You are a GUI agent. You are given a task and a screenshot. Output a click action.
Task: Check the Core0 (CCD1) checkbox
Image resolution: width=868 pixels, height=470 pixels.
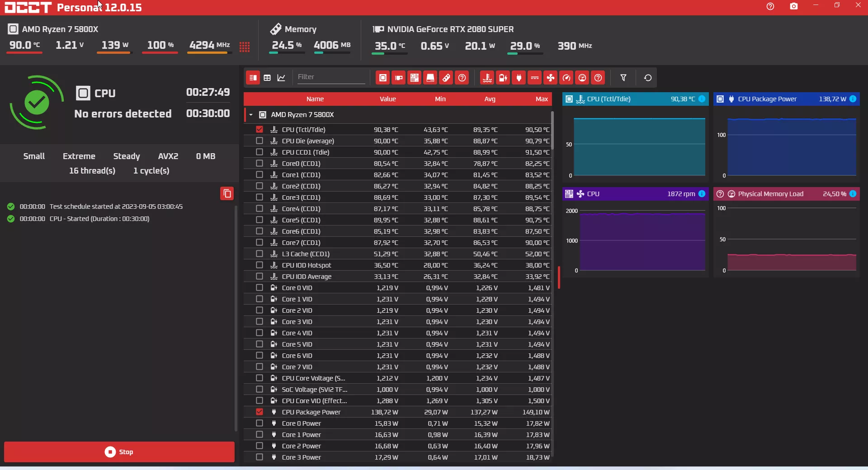tap(259, 163)
